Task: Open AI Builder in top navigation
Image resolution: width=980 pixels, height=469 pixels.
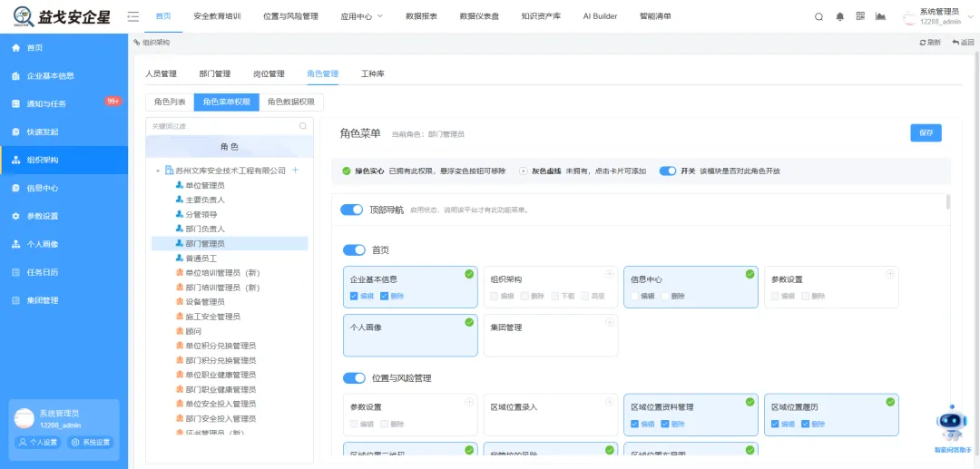Action: coord(600,16)
